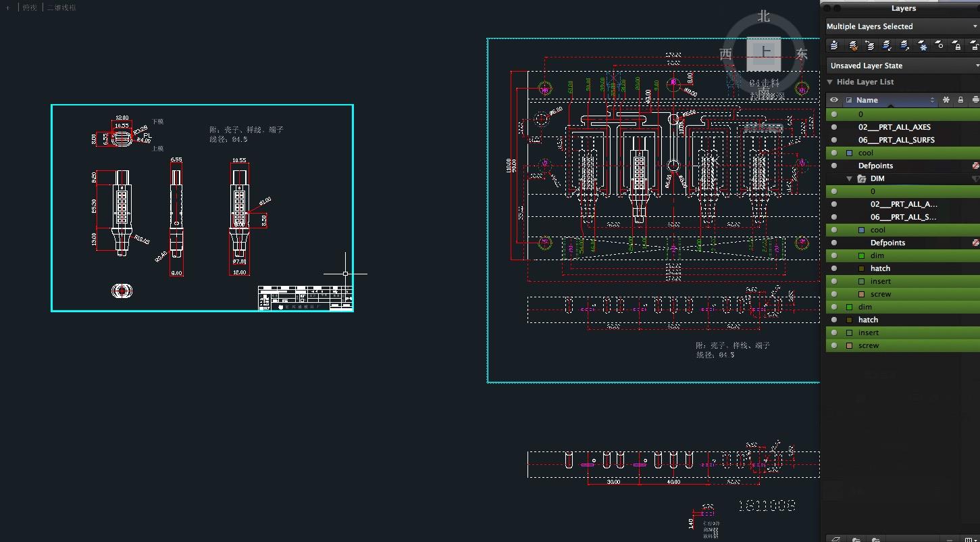Open the 二维线框 visual style menu
Screen dimensions: 980x542
(x=61, y=7)
